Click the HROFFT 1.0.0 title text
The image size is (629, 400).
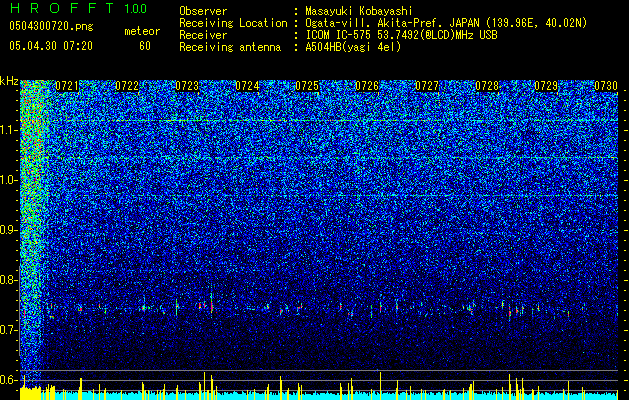78,8
